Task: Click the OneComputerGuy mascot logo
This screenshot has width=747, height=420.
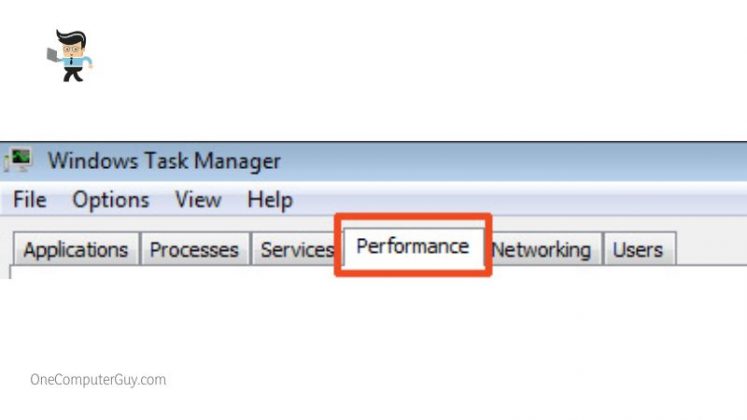Action: click(69, 55)
